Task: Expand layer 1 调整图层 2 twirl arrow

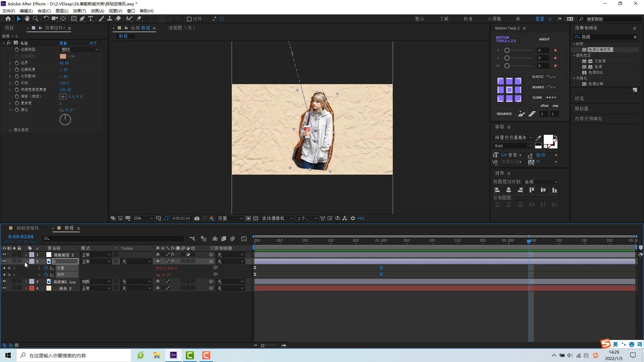Action: click(x=26, y=255)
